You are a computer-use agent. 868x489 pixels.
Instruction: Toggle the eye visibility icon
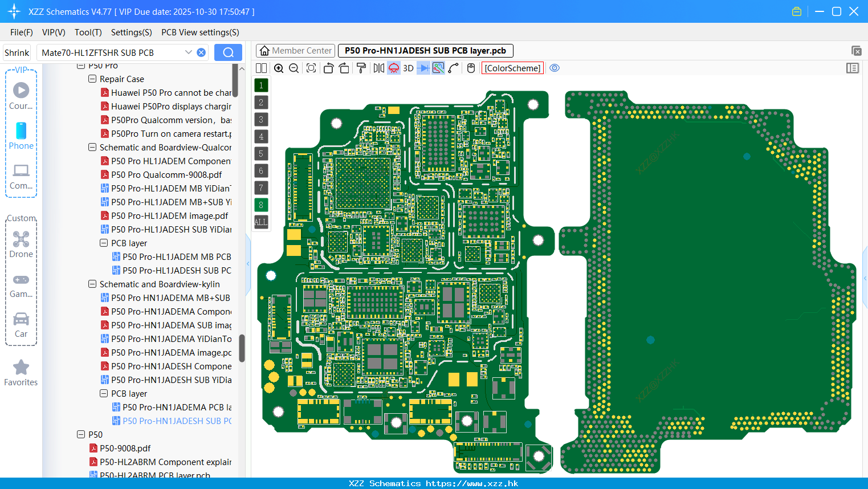point(555,68)
